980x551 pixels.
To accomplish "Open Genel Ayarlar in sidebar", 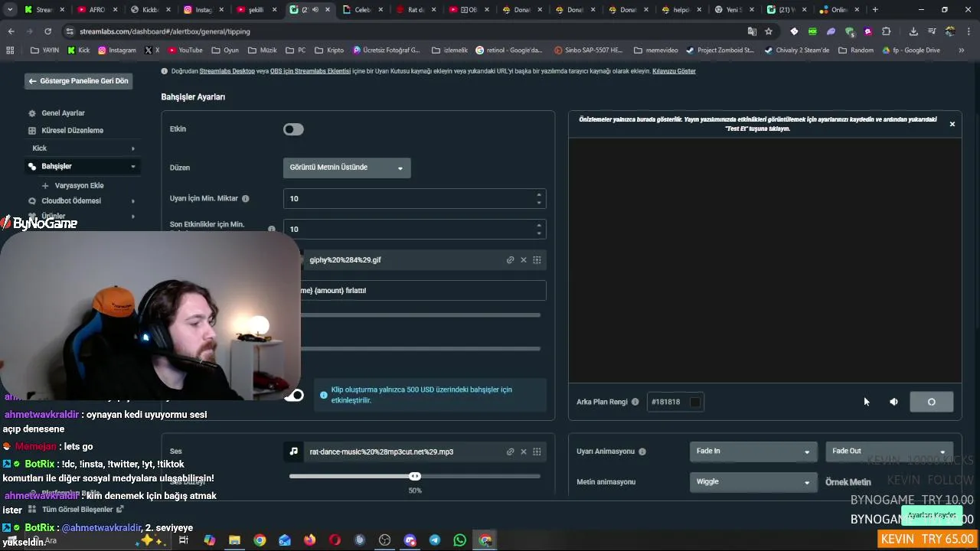I will pyautogui.click(x=63, y=113).
